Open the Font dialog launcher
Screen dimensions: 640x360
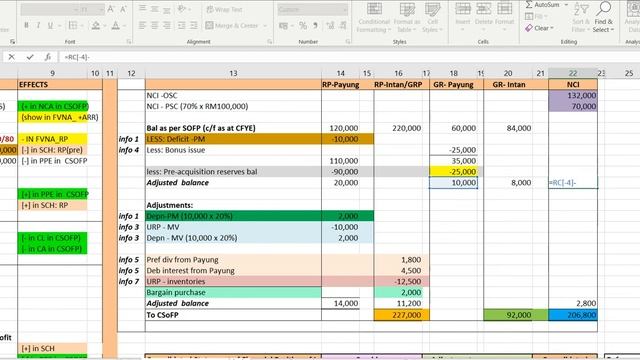pyautogui.click(x=129, y=42)
